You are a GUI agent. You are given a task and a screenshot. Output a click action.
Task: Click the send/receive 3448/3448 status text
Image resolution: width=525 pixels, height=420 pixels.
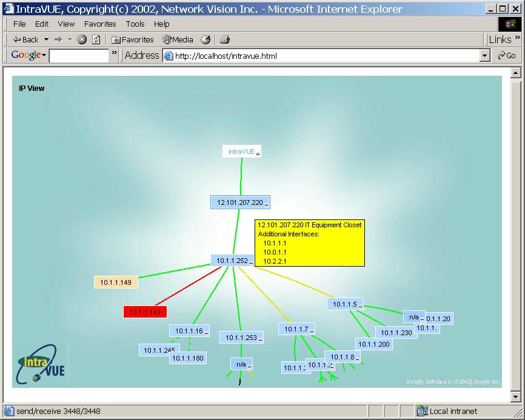click(59, 411)
